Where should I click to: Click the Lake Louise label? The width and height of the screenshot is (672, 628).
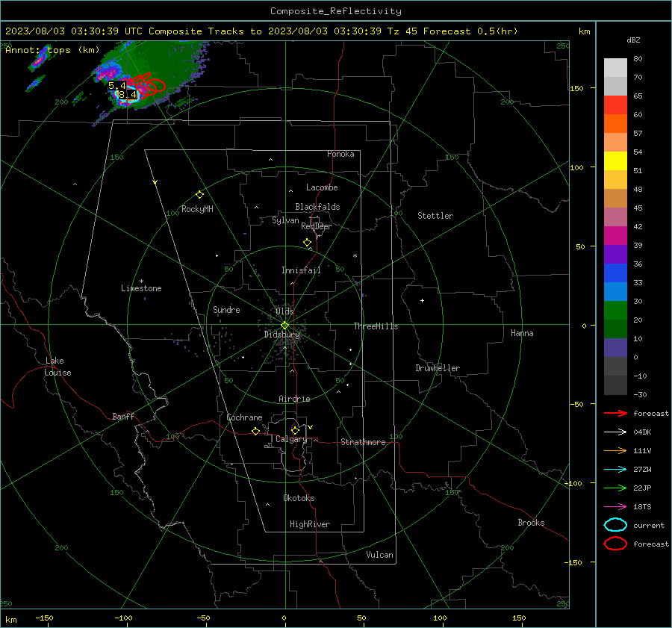pos(57,367)
